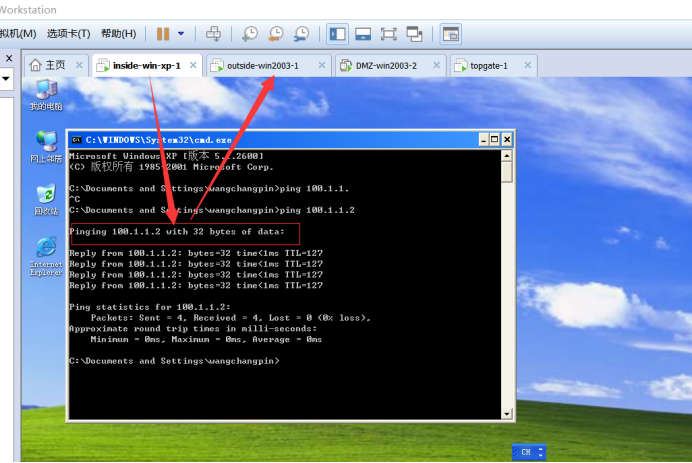The height and width of the screenshot is (463, 692).
Task: Click the 'Pinging 100.1.1.2 with 32 bytes' line
Action: tap(177, 232)
